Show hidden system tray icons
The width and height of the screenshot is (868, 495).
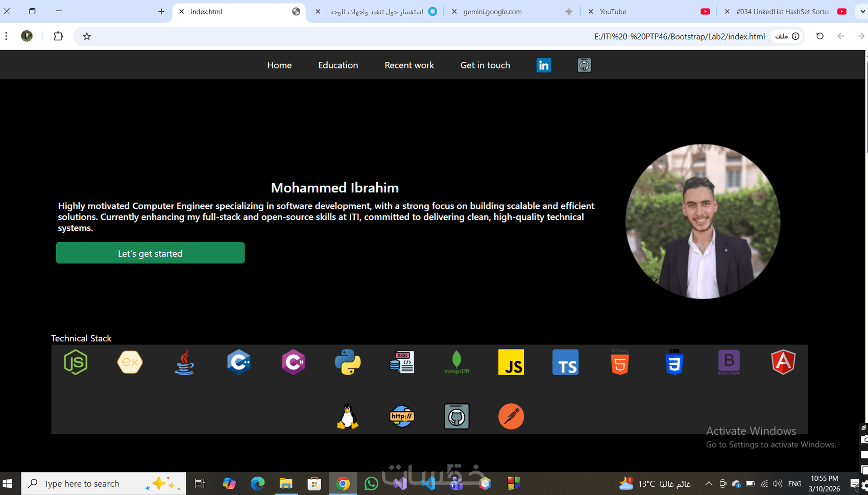[709, 484]
